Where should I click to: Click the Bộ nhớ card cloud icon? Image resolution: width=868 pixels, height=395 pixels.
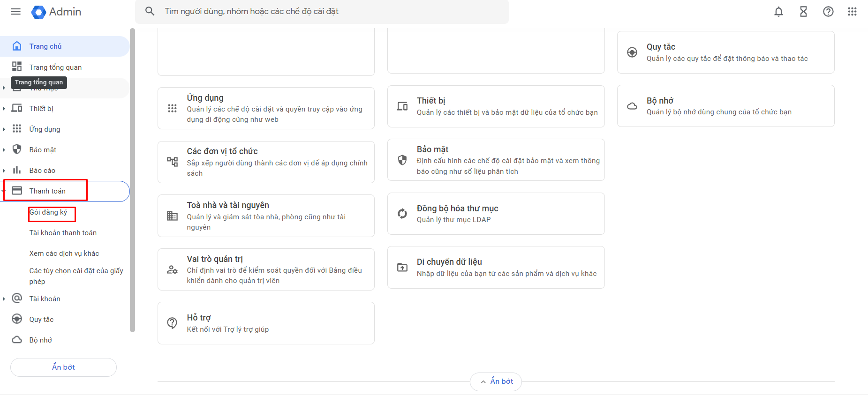tap(632, 106)
